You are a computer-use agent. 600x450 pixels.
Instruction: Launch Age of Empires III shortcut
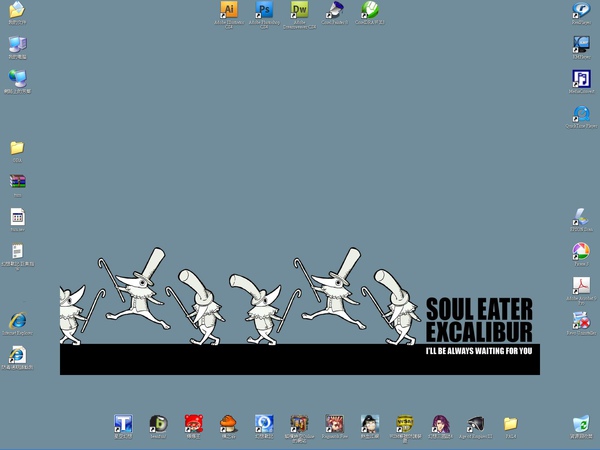[x=475, y=424]
